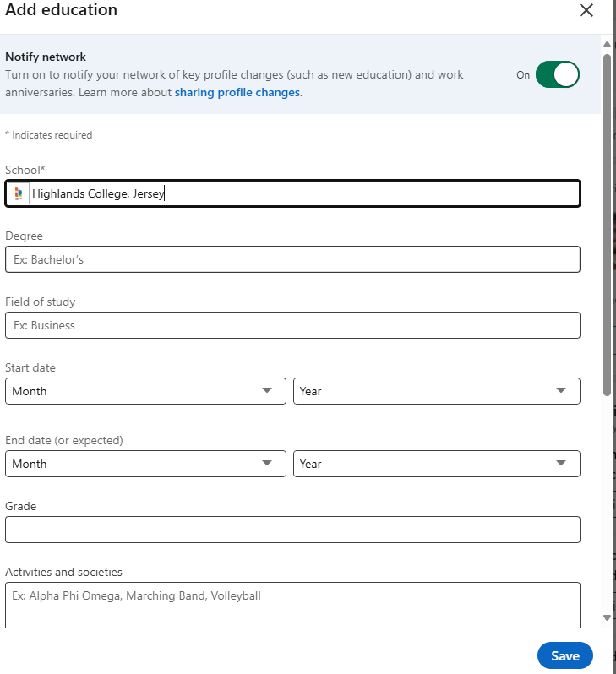616x674 pixels.
Task: Click the scrollbar up arrow
Action: point(607,44)
